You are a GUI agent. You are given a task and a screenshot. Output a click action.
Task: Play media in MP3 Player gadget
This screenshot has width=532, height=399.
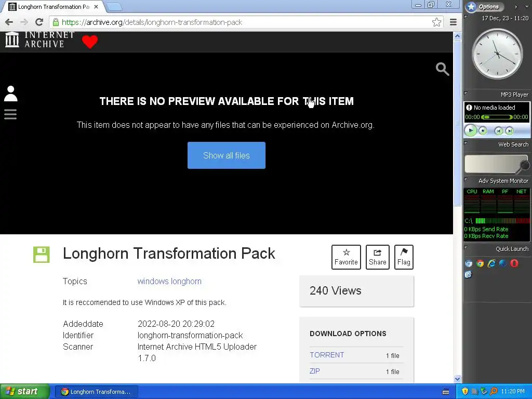[x=471, y=130]
